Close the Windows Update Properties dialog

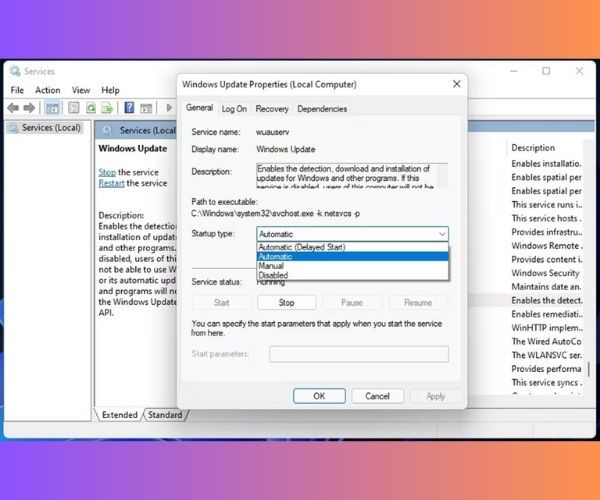pos(457,84)
